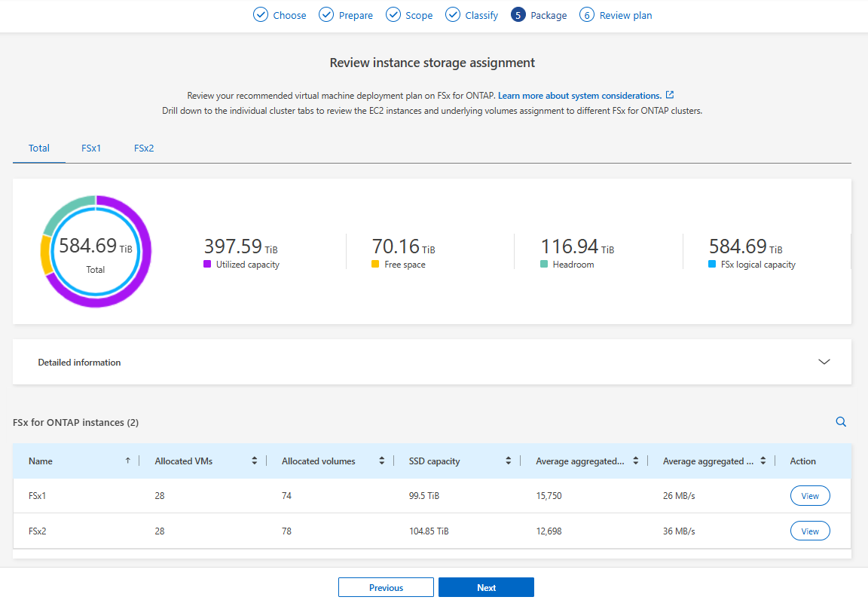Image resolution: width=868 pixels, height=600 pixels.
Task: Click the Classify step checkmark icon
Action: pos(453,15)
